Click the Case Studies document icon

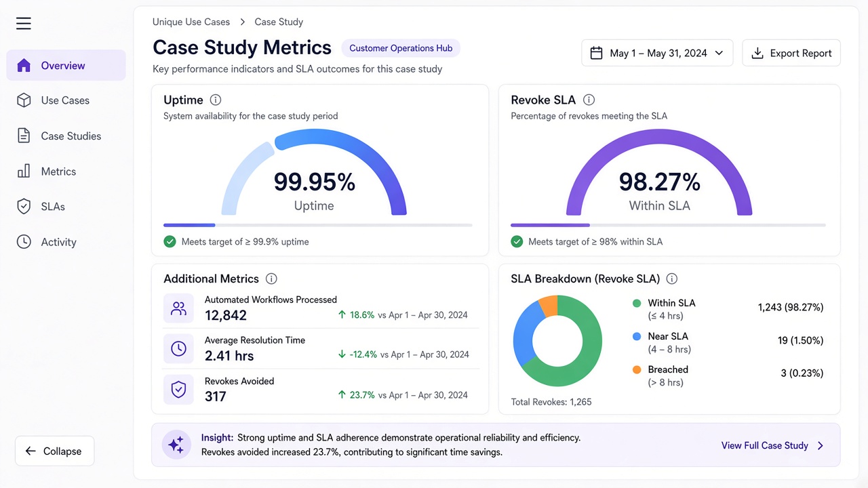(x=24, y=136)
